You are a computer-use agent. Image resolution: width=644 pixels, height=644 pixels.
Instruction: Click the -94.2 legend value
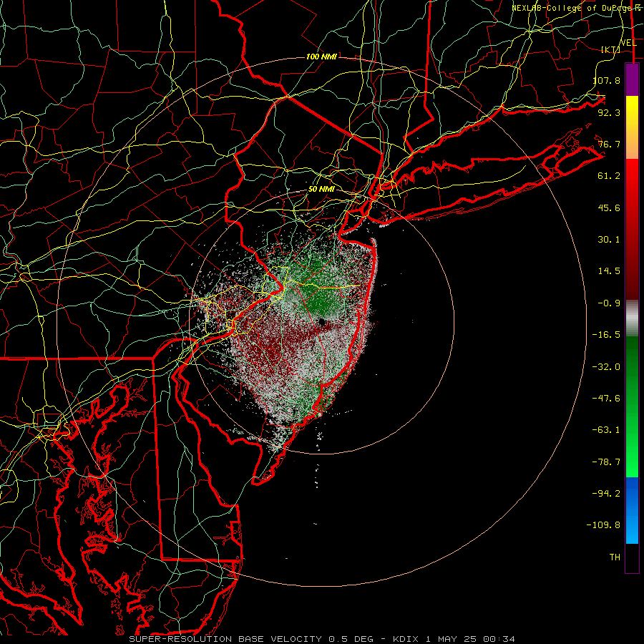(x=606, y=493)
